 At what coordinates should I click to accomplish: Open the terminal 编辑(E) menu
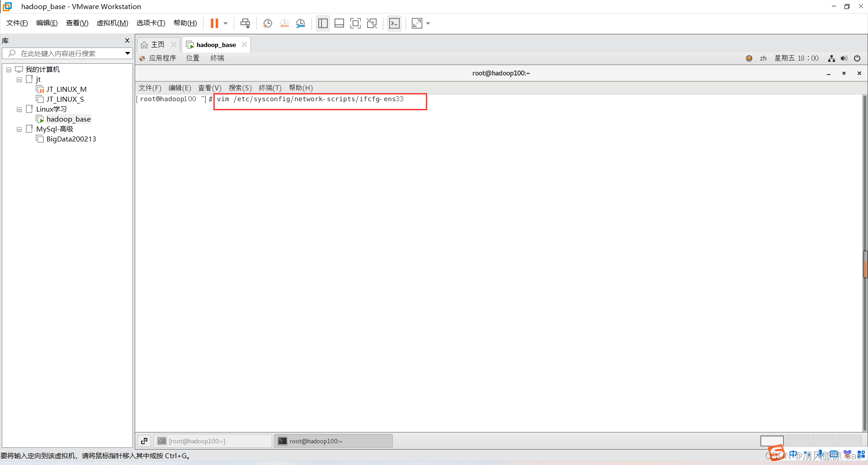pyautogui.click(x=179, y=88)
